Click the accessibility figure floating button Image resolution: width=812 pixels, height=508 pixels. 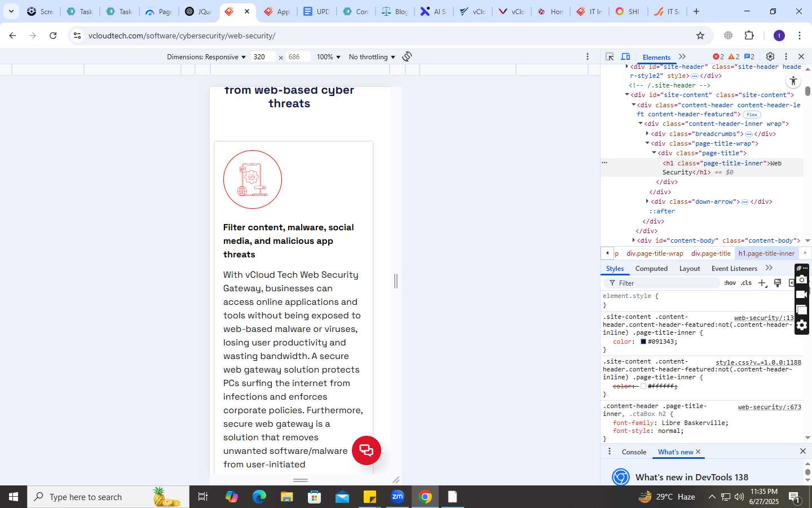pyautogui.click(x=793, y=81)
